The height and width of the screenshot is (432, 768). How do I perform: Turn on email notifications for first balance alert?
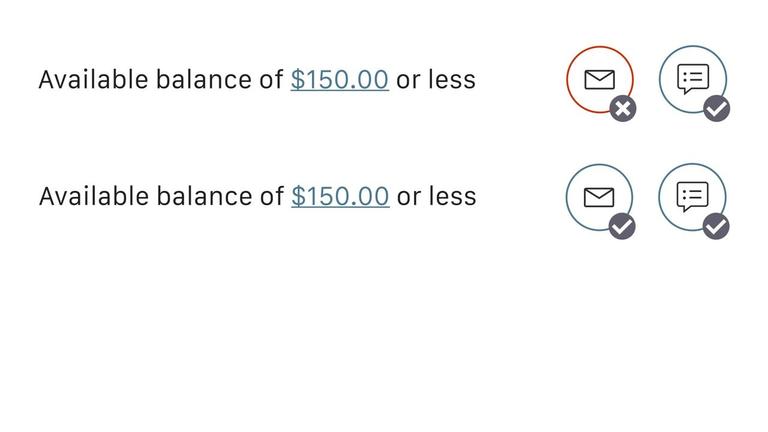599,79
